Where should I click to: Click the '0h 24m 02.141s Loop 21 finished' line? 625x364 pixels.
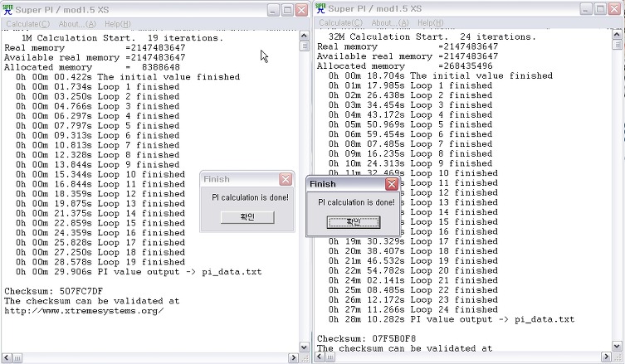[413, 280]
